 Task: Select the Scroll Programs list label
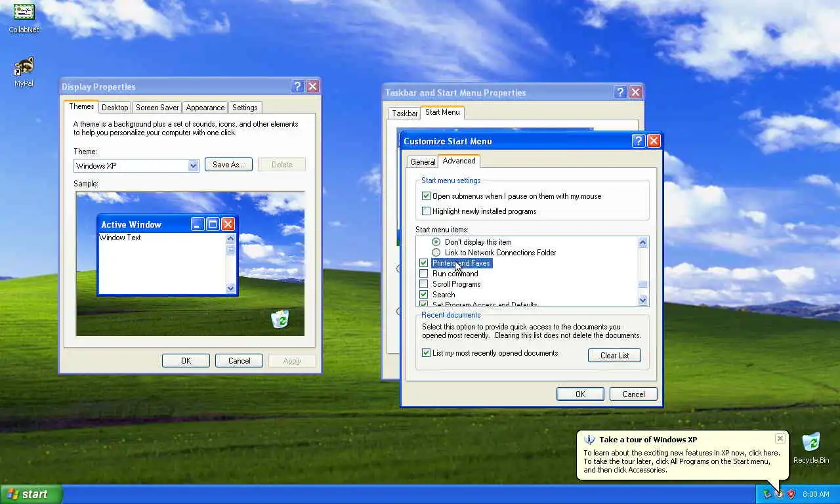[x=456, y=284]
